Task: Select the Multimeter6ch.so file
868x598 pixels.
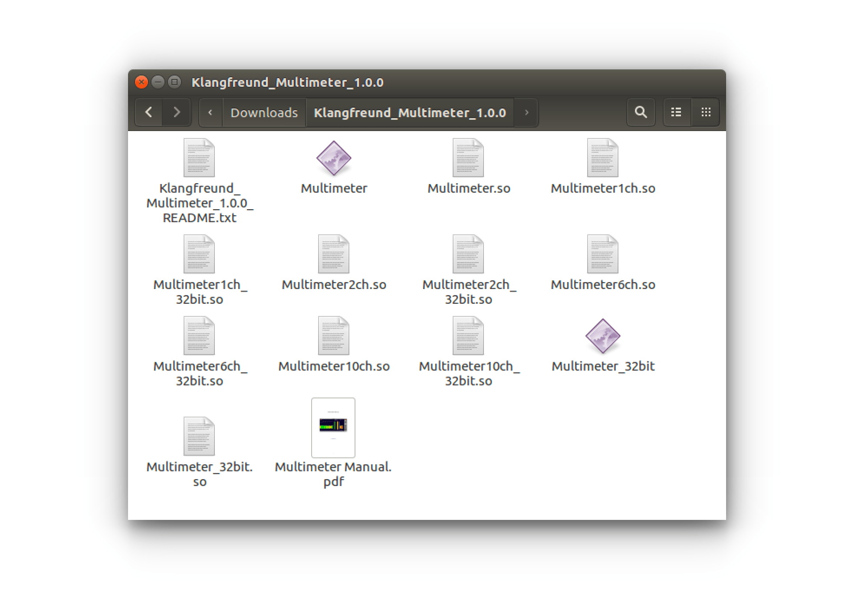Action: tap(602, 254)
